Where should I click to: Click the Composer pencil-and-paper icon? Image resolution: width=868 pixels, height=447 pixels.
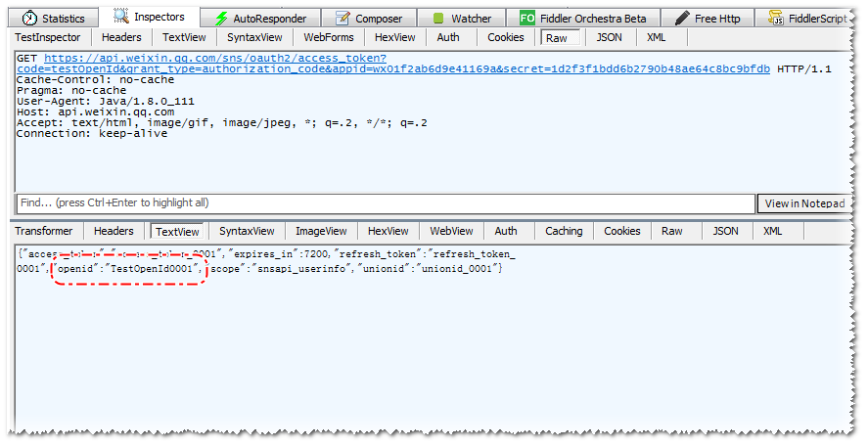(x=343, y=19)
